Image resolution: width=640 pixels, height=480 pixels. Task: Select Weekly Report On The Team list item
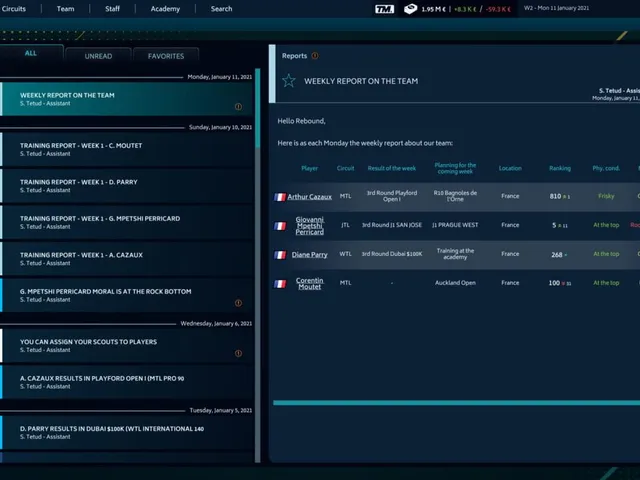[127, 99]
